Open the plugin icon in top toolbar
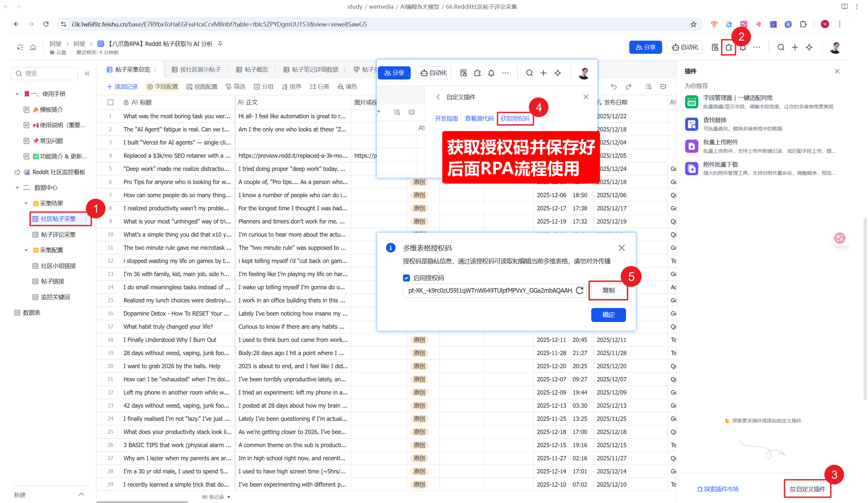 click(729, 47)
